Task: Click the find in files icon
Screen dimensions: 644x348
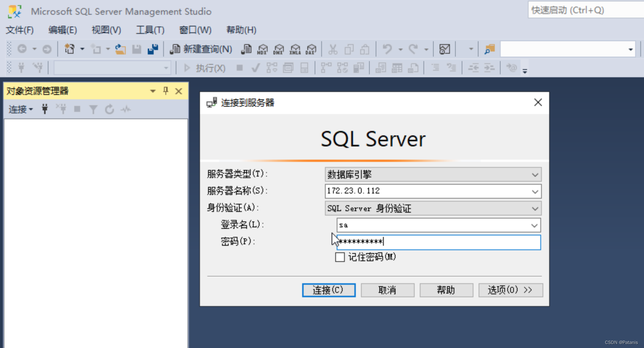Action: pyautogui.click(x=490, y=49)
